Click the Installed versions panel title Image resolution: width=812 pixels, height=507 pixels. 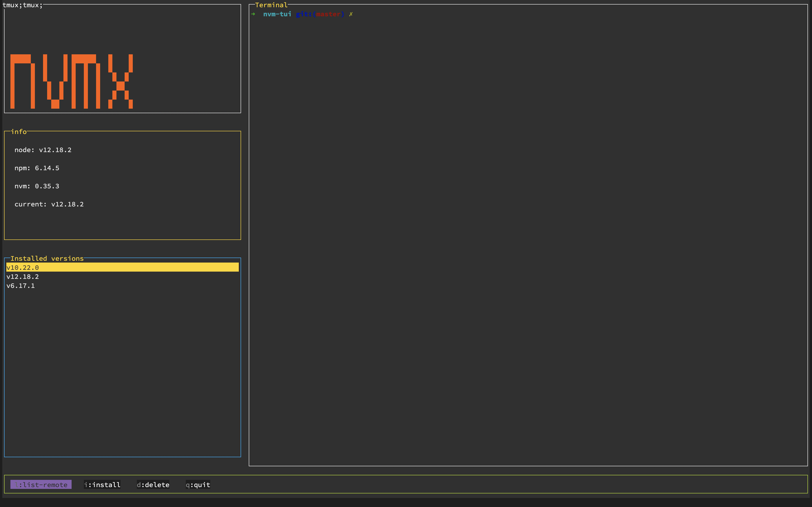47,258
